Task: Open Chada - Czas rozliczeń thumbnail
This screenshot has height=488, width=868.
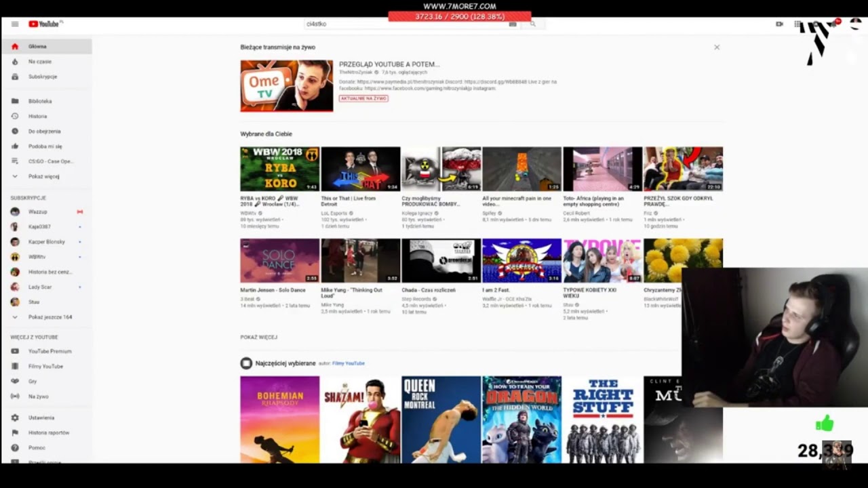Action: tap(441, 260)
